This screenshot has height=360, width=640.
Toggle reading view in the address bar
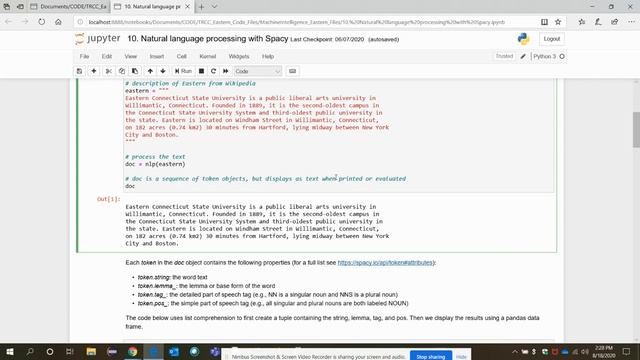[544, 22]
